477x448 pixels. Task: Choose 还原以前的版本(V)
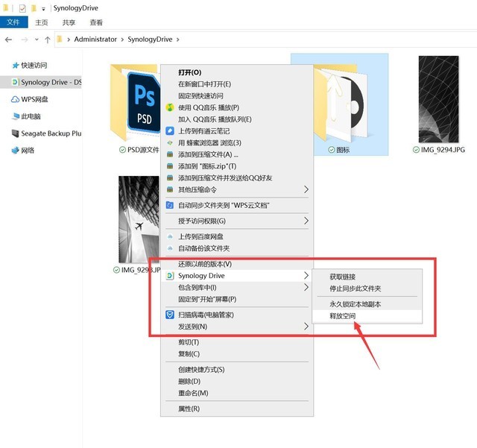237,264
